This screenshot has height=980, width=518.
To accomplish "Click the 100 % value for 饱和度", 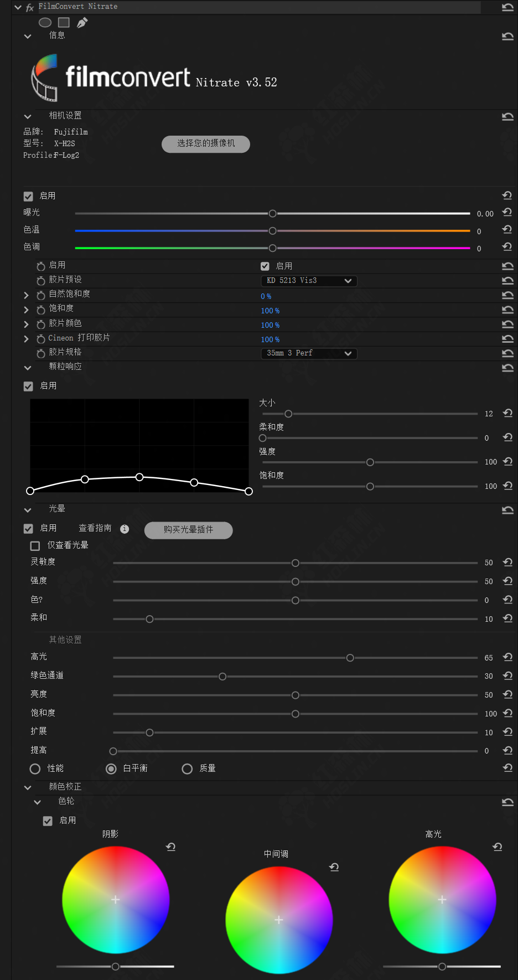I will [270, 311].
